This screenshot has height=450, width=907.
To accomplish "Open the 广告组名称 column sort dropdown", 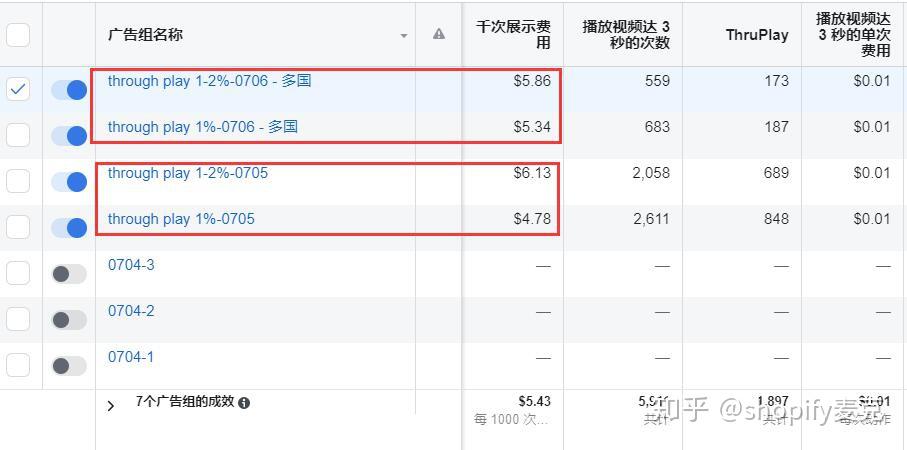I will (404, 35).
